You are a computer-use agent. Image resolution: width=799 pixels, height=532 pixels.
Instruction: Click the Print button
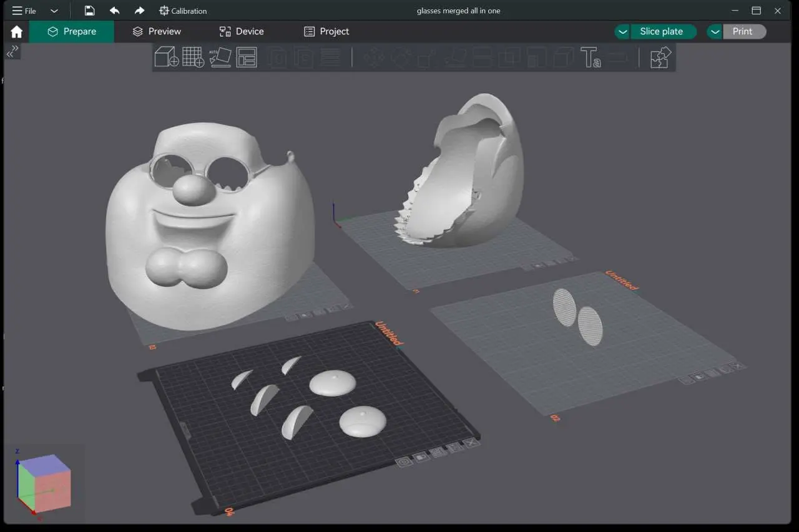[743, 31]
